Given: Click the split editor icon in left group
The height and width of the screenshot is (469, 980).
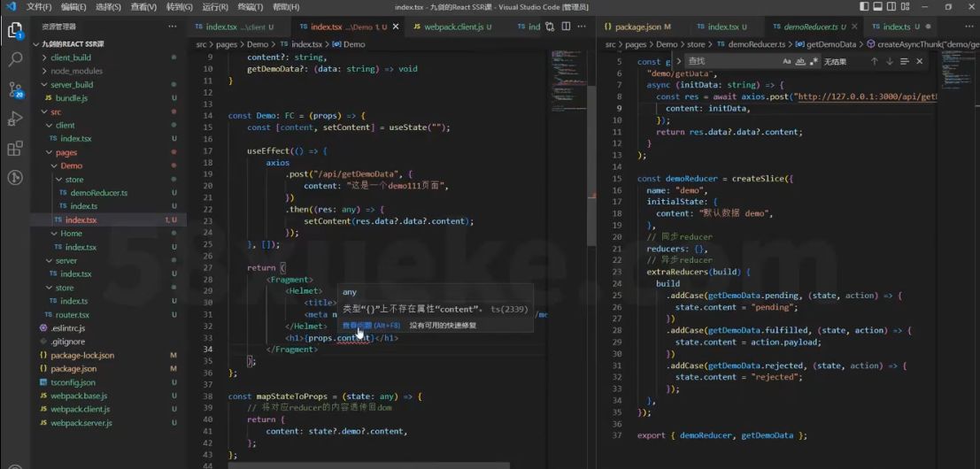Looking at the screenshot, I should click(x=566, y=27).
